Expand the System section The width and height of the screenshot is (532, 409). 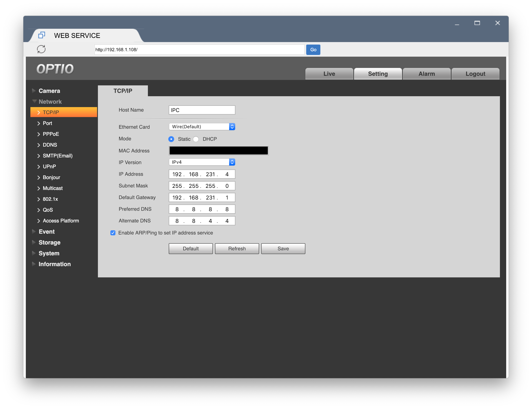(x=49, y=253)
